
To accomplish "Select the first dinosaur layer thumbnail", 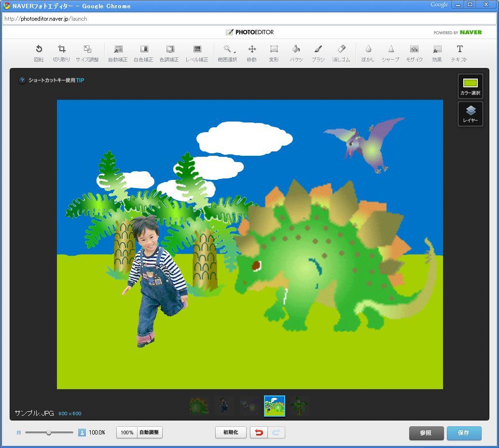I will [x=199, y=406].
